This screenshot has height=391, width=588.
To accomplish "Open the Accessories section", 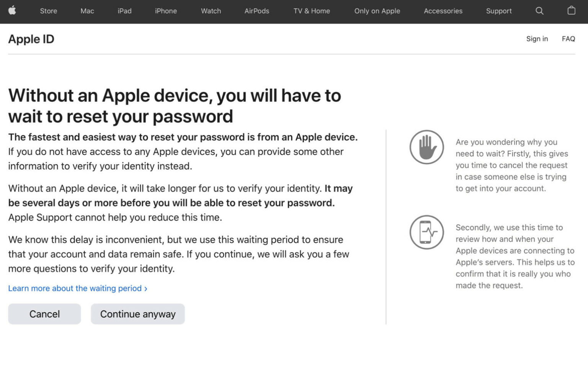I will point(443,11).
